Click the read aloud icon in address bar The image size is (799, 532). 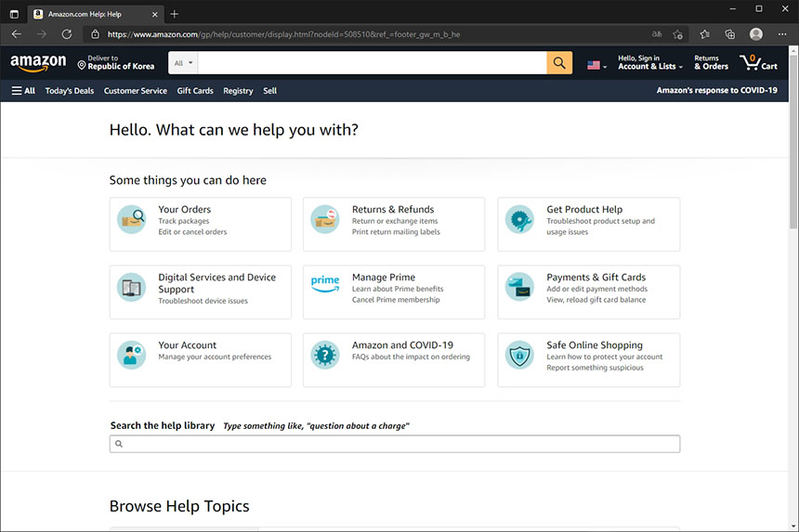point(657,34)
